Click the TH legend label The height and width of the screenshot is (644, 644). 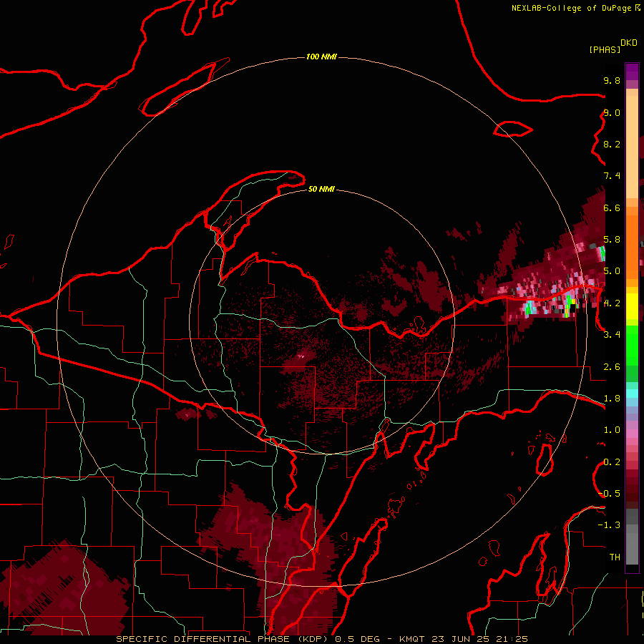(615, 557)
